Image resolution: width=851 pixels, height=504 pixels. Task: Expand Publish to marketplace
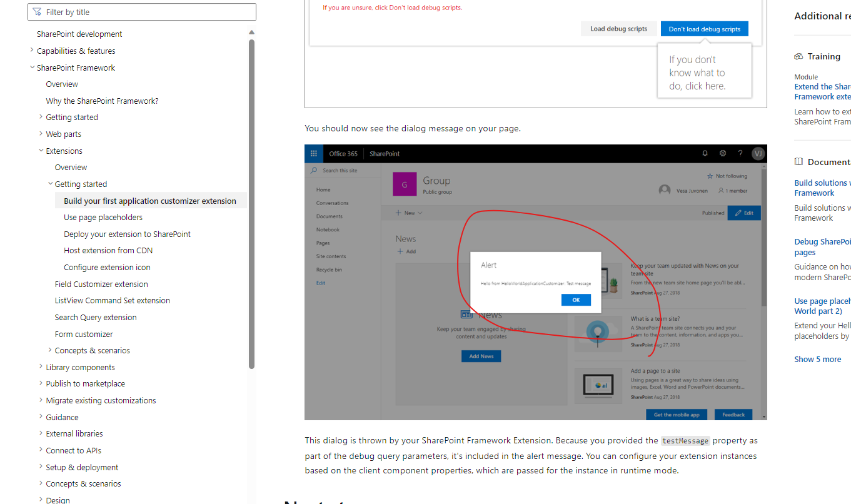(x=41, y=383)
